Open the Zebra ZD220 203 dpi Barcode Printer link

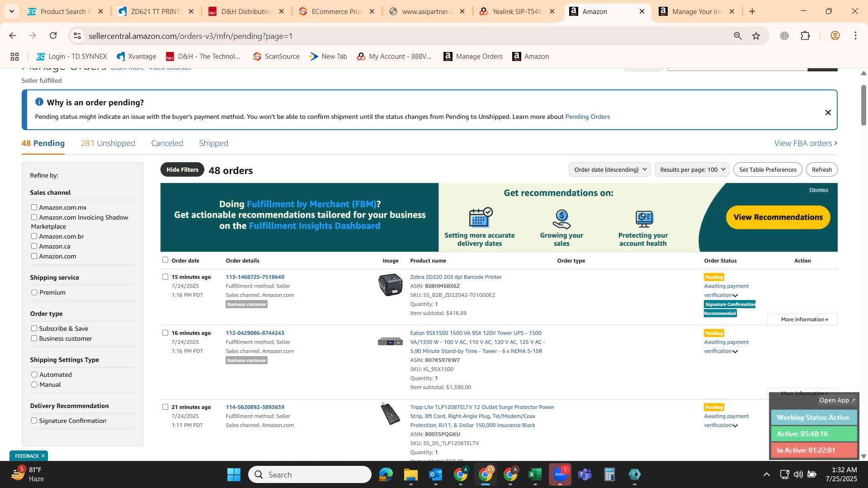[x=456, y=277]
